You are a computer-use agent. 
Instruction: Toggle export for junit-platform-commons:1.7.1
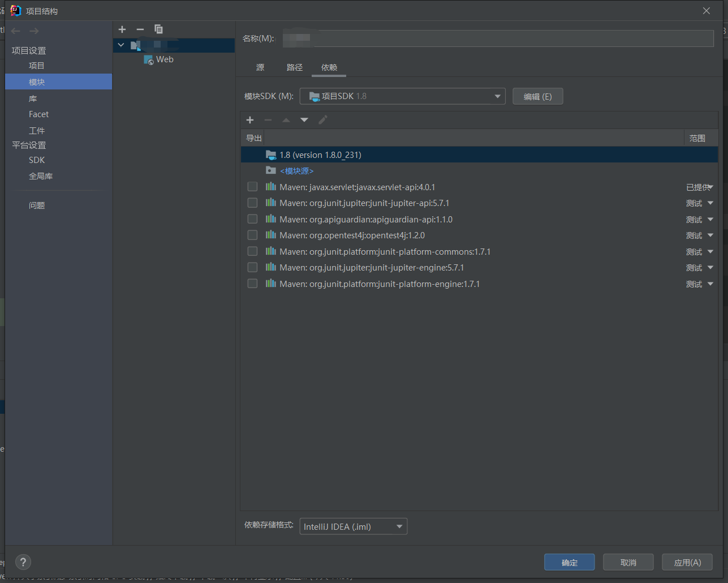(252, 251)
